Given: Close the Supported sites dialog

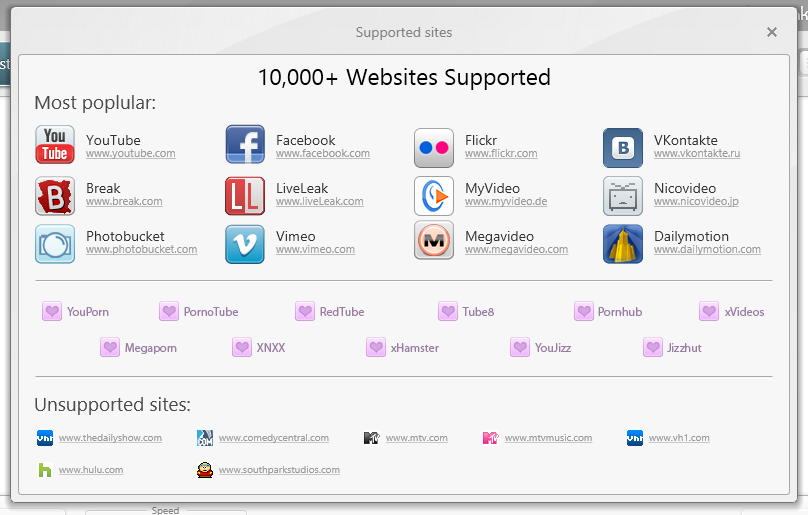Looking at the screenshot, I should pyautogui.click(x=771, y=32).
